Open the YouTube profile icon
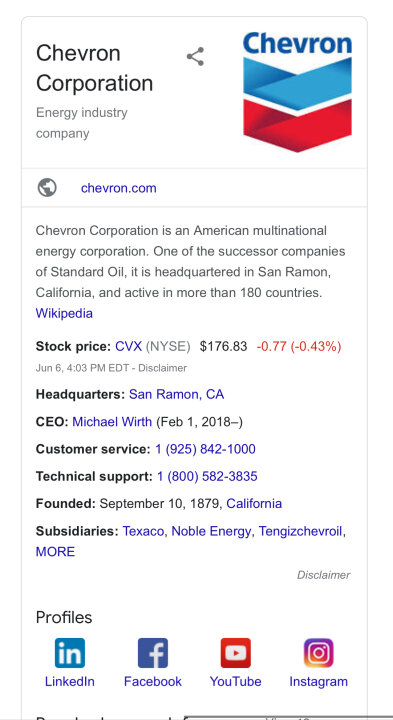 point(236,652)
